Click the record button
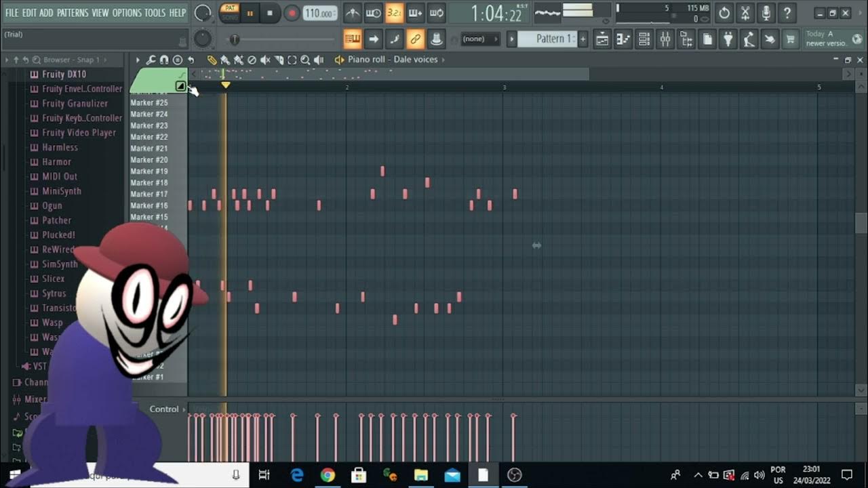Viewport: 868px width, 488px height. tap(292, 13)
